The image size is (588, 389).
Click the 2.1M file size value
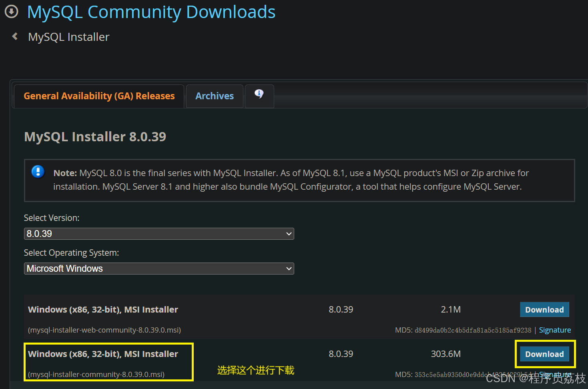[451, 310]
